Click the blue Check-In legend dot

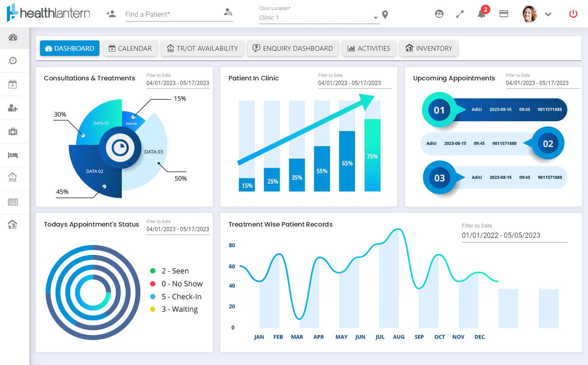[x=153, y=297]
